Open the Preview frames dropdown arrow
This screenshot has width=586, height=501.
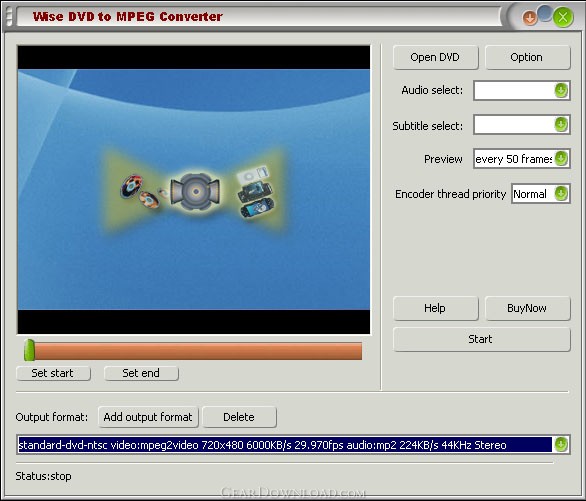(x=561, y=158)
